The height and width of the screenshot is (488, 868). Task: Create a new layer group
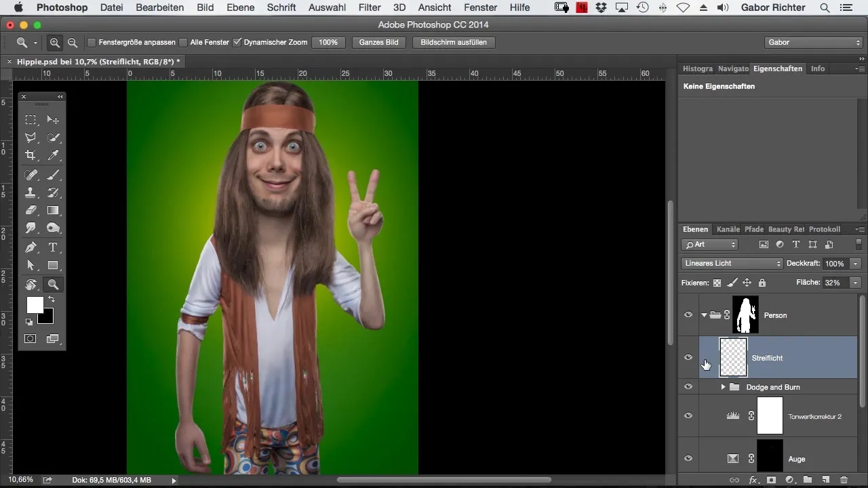pyautogui.click(x=808, y=480)
